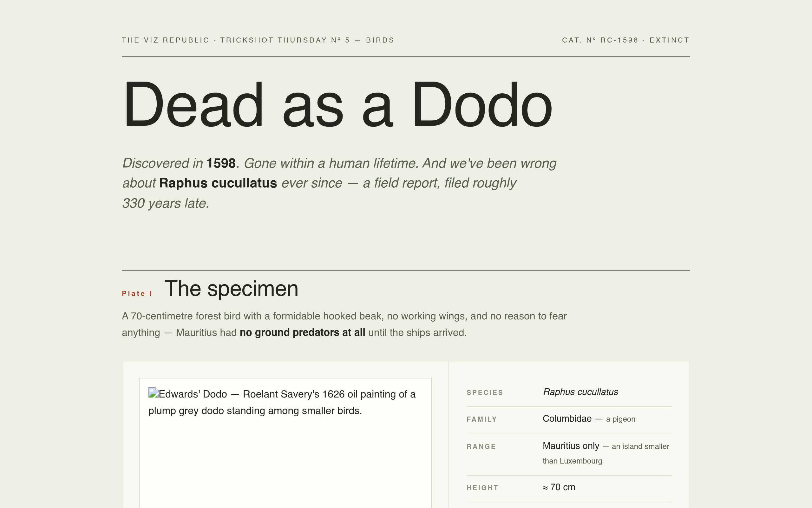Click 'Gone within a human lifetime' in the intro
812x508 pixels.
click(x=331, y=163)
